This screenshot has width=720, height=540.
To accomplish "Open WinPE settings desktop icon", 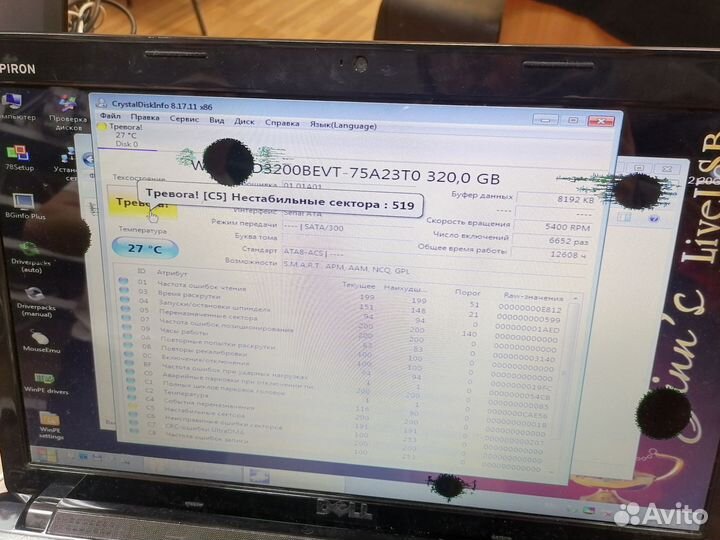I will (51, 425).
